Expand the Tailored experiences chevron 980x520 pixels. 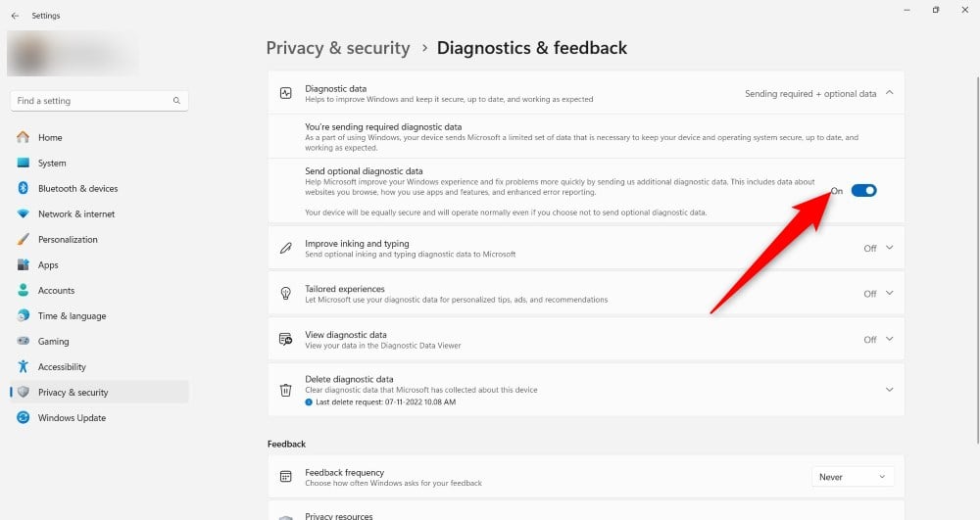(x=890, y=294)
